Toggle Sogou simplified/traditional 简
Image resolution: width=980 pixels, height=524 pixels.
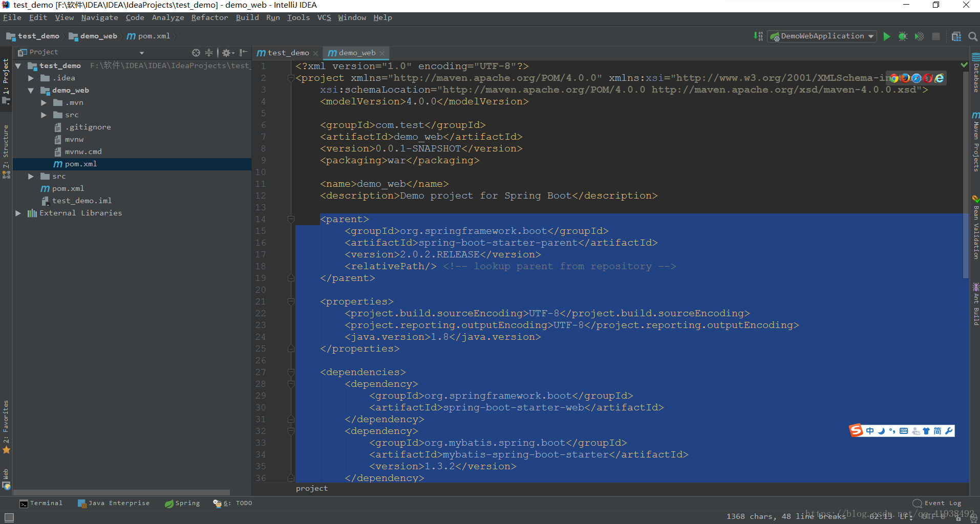938,431
